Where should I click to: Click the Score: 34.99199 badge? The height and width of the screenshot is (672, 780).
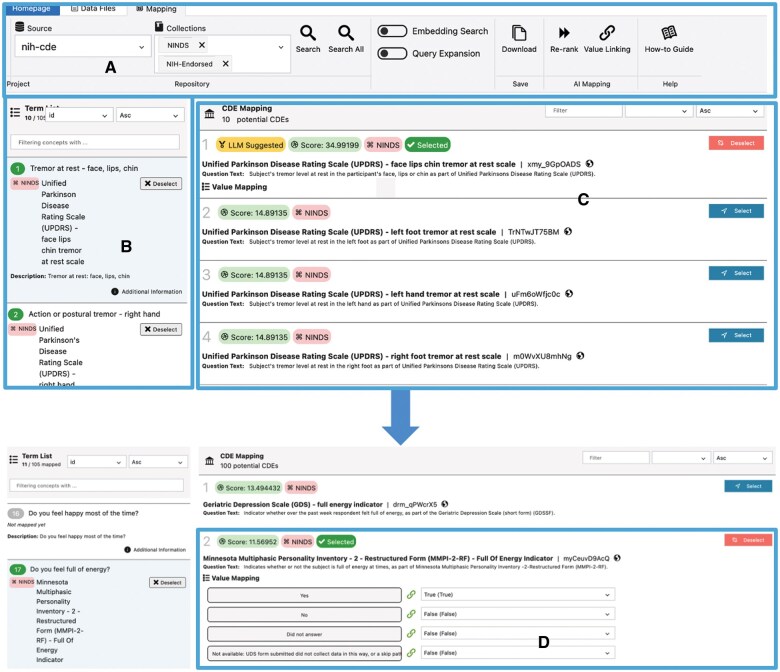point(325,145)
